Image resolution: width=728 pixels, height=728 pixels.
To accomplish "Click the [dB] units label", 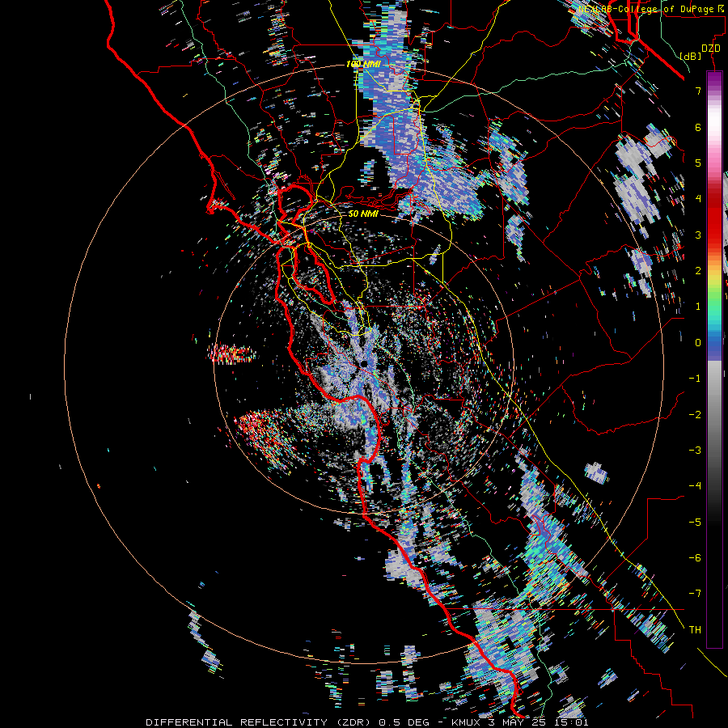I will pyautogui.click(x=691, y=56).
